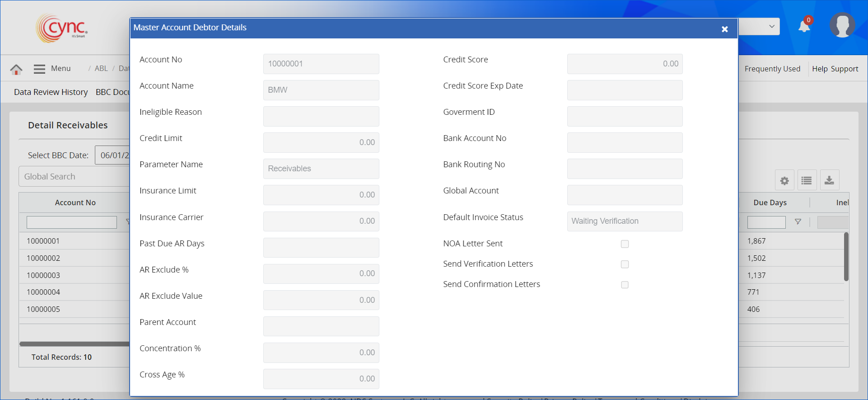Close the Master Account Debtor Details dialog

[x=724, y=29]
